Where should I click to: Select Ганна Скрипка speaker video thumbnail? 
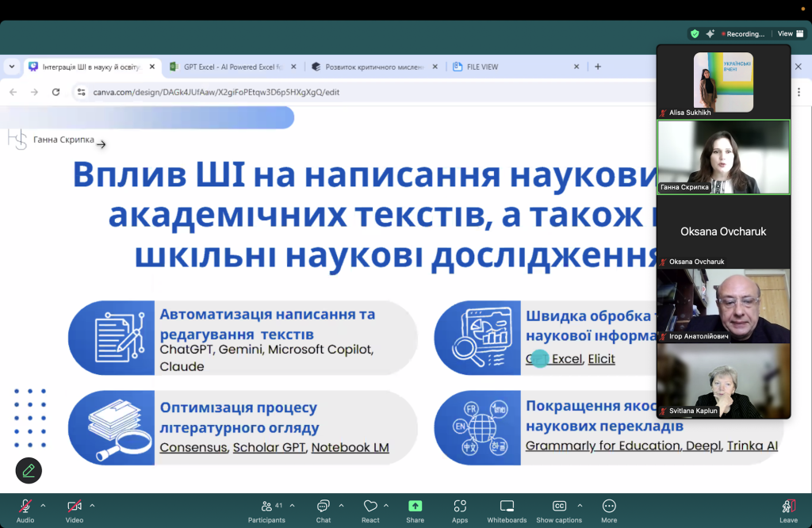(x=723, y=157)
